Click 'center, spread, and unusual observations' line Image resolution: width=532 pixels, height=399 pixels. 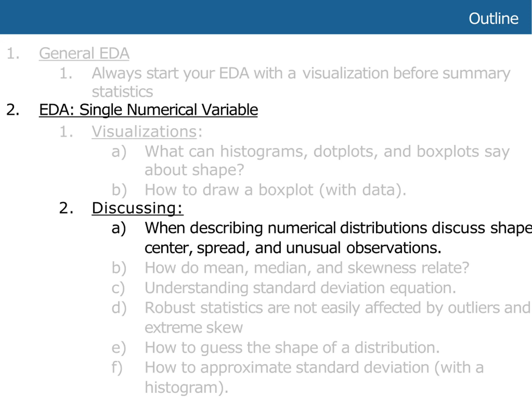coord(293,248)
